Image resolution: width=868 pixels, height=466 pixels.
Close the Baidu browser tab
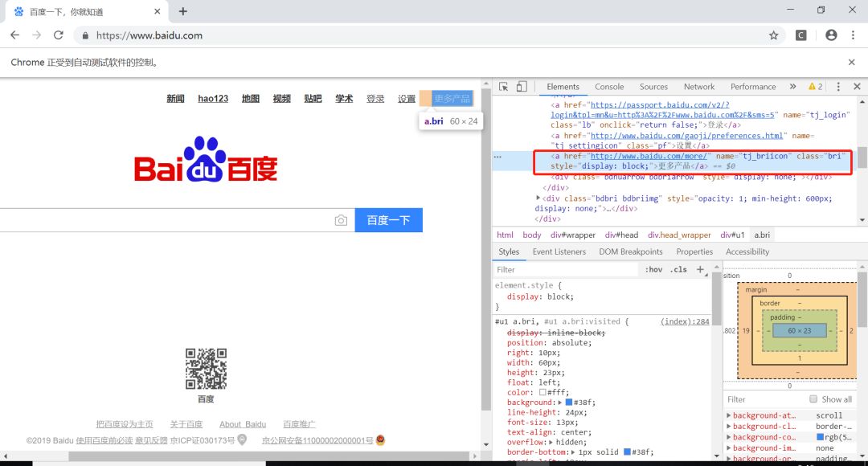coord(158,11)
